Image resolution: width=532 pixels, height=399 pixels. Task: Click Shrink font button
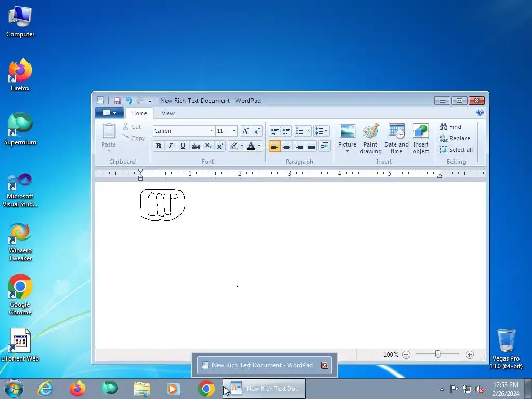click(x=257, y=131)
